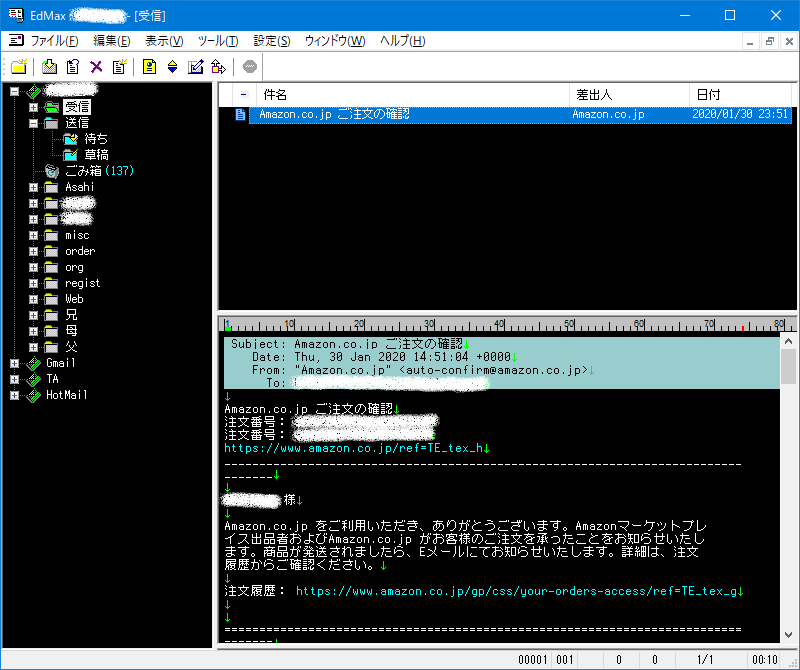
Task: Expand the Asahi folder
Action: point(33,187)
